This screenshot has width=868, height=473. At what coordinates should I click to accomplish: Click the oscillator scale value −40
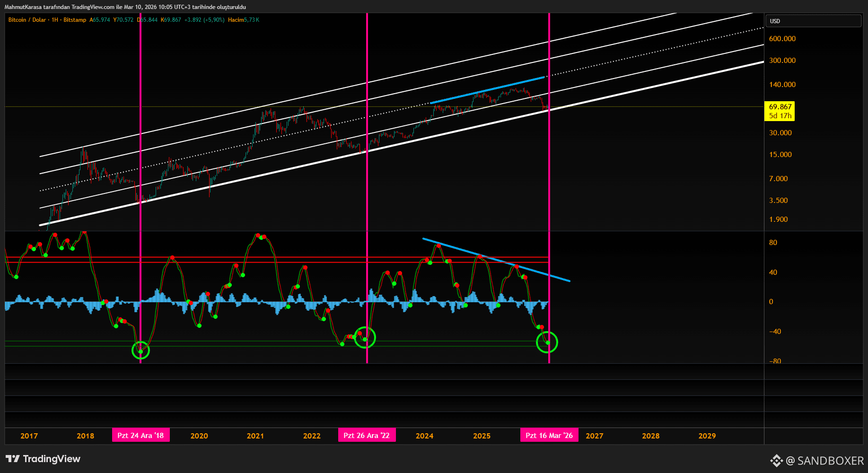pyautogui.click(x=775, y=332)
